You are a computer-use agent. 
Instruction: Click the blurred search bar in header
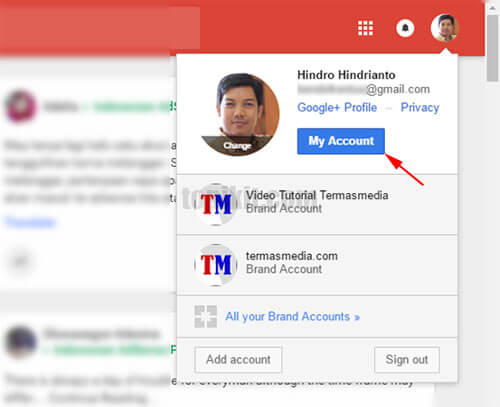click(100, 28)
